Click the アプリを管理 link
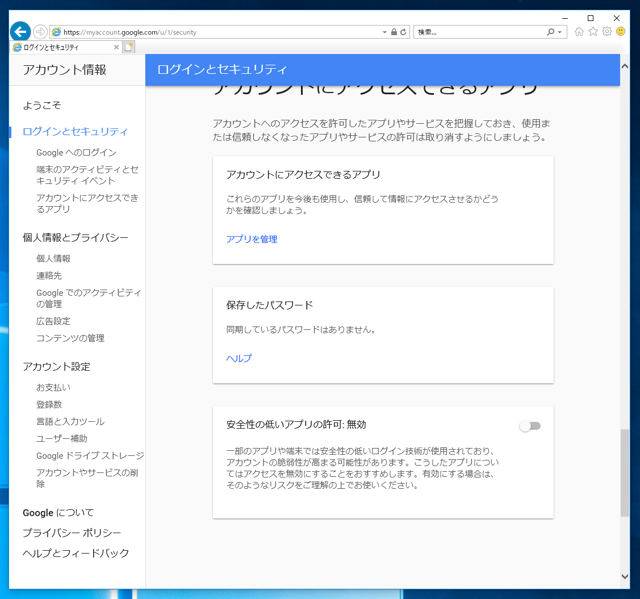Viewport: 640px width, 599px height. click(252, 239)
